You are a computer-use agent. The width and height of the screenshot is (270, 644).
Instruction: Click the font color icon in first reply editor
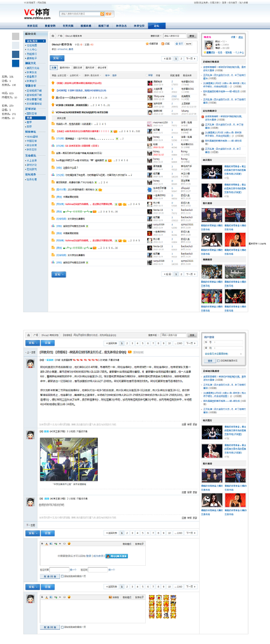[x=46, y=544]
